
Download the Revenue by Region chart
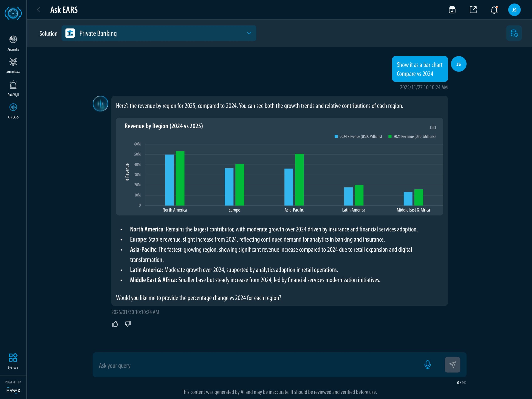[433, 127]
